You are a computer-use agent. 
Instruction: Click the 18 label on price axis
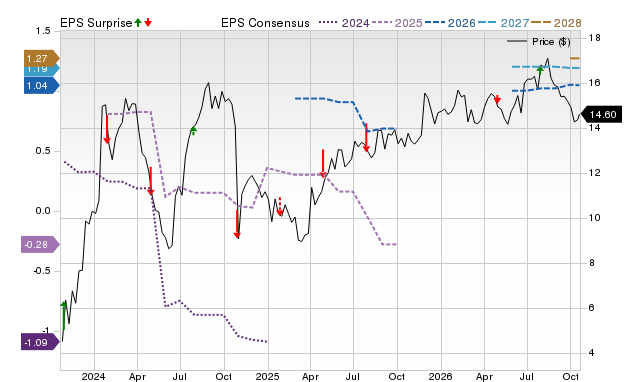[594, 38]
